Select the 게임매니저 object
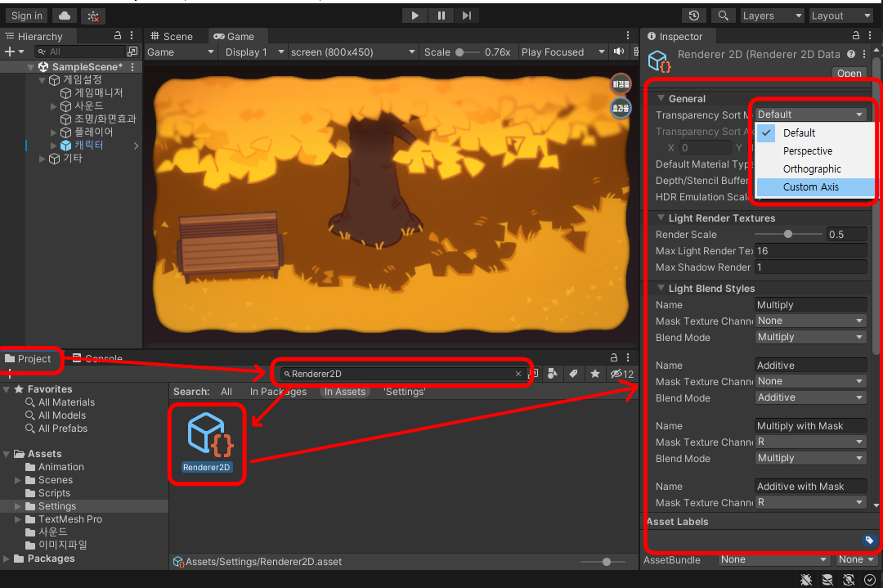 click(92, 93)
